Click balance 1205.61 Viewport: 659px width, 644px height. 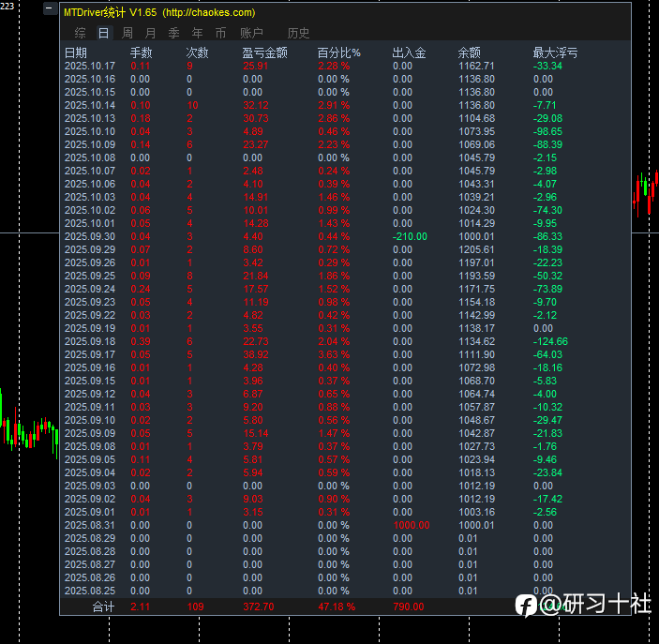pos(476,249)
